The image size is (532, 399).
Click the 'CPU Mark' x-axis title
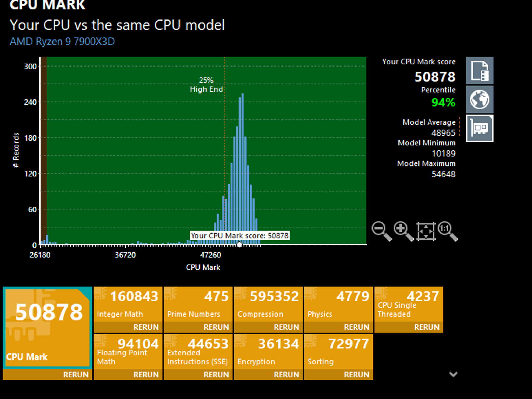203,267
